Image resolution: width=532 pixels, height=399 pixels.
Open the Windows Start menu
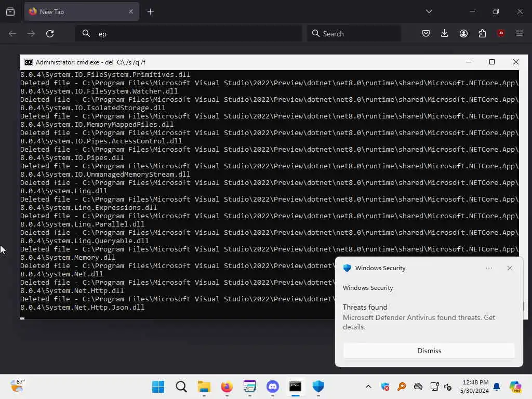[x=158, y=387]
